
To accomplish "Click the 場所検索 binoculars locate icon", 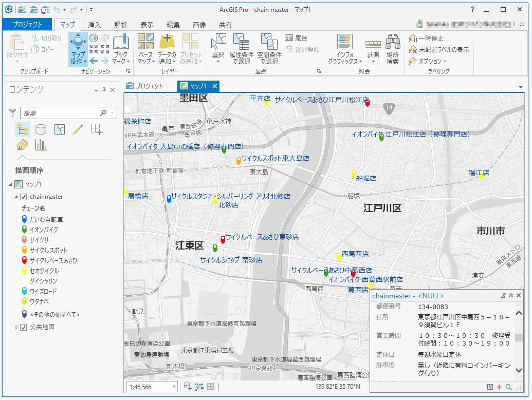I will point(393,42).
